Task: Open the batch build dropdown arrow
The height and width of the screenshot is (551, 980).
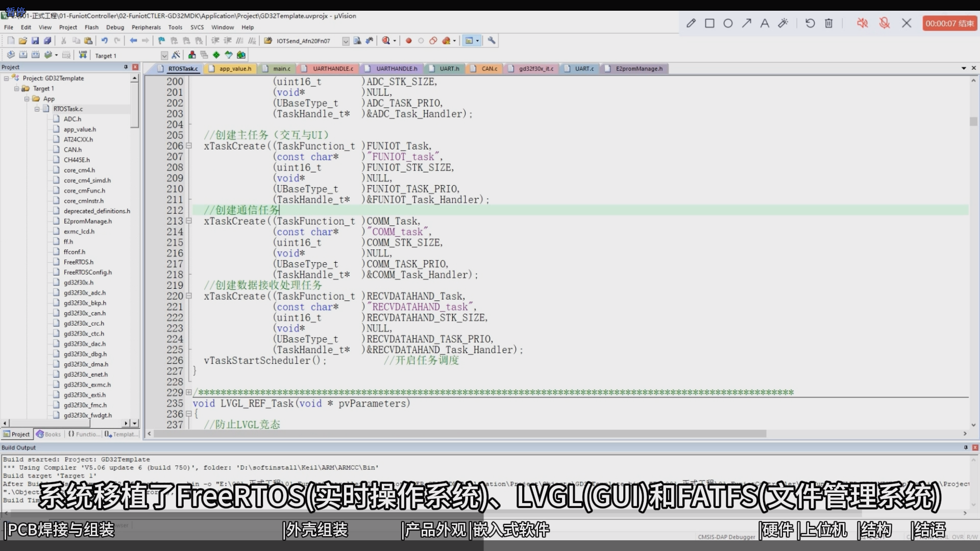Action: 56,55
